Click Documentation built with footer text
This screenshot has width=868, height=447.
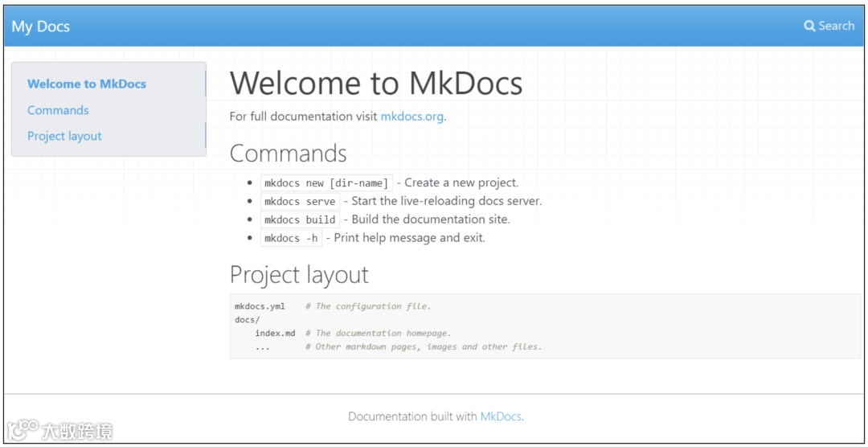tap(413, 416)
